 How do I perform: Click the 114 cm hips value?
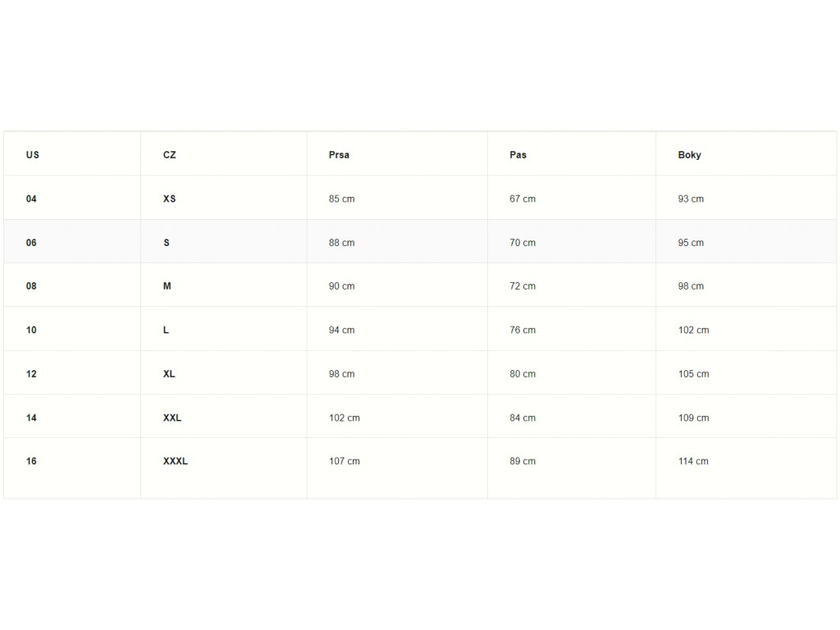(x=693, y=461)
